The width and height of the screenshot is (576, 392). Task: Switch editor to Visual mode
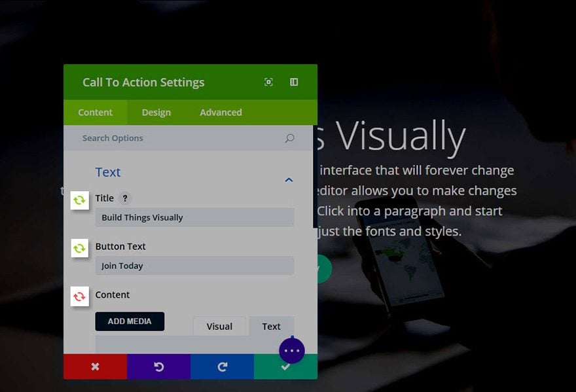219,327
